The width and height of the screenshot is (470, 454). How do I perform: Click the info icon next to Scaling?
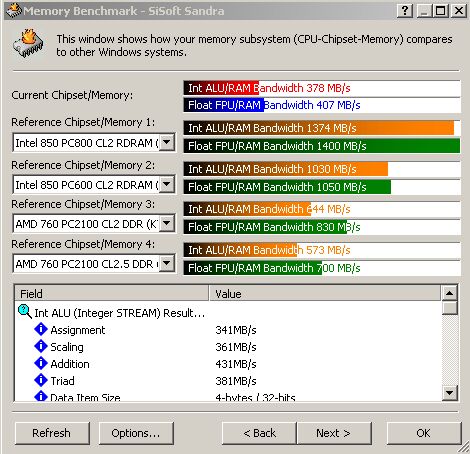tap(41, 346)
